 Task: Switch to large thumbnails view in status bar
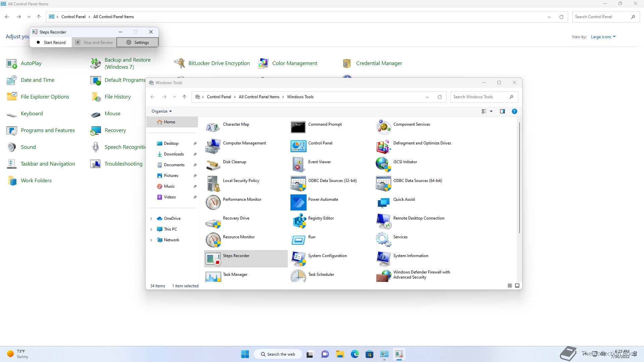[517, 286]
